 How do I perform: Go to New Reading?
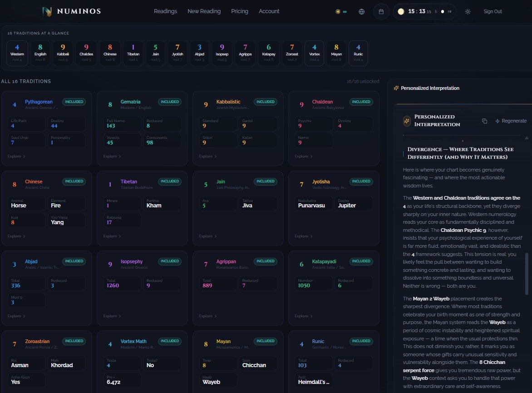[x=204, y=11]
